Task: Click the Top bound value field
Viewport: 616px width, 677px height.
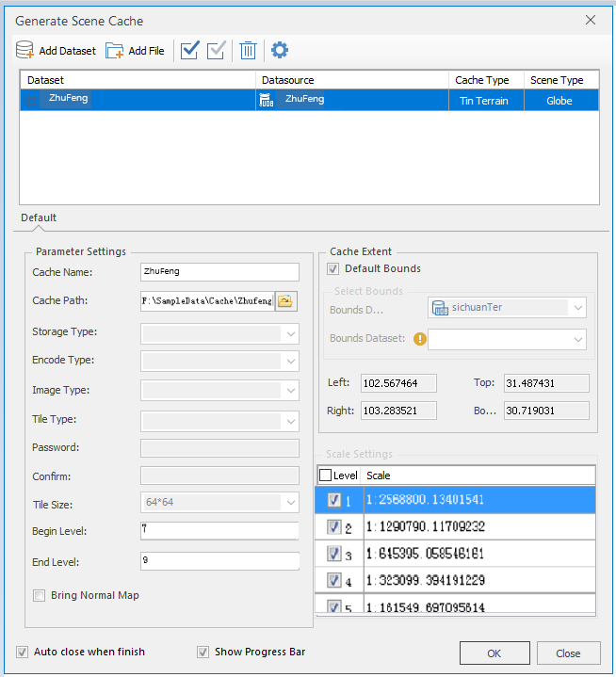Action: tap(546, 383)
